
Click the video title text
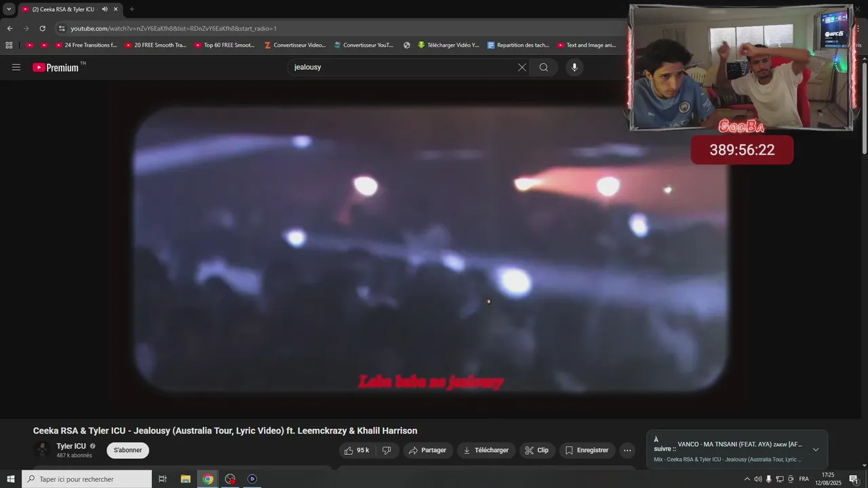click(225, 430)
